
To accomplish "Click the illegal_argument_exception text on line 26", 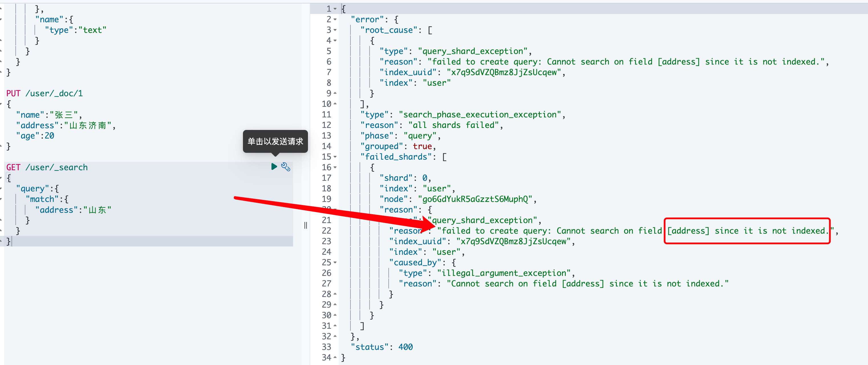I will [504, 273].
